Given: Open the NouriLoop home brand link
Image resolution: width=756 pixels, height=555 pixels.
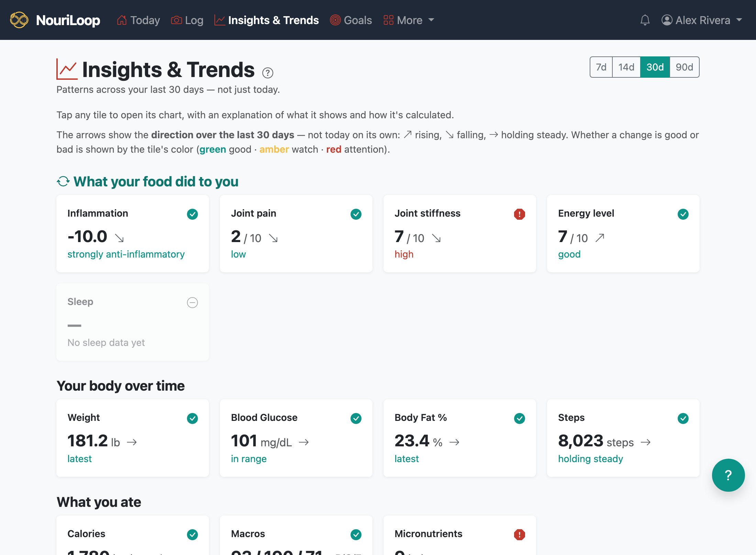Looking at the screenshot, I should coord(55,20).
